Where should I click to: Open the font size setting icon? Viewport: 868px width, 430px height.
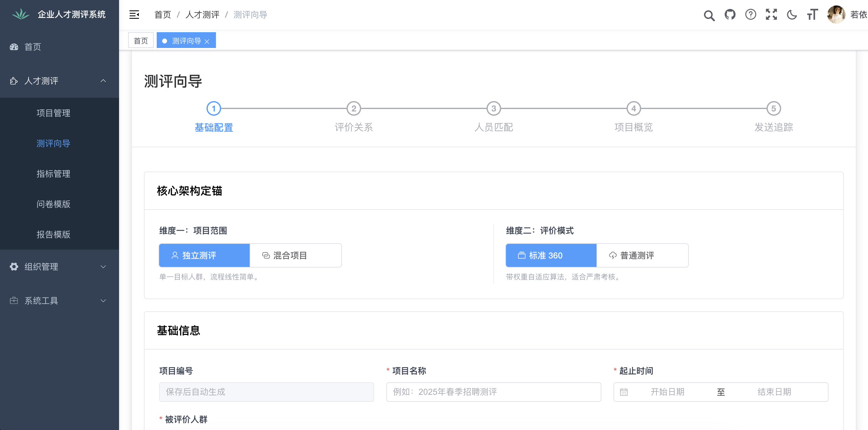[812, 15]
